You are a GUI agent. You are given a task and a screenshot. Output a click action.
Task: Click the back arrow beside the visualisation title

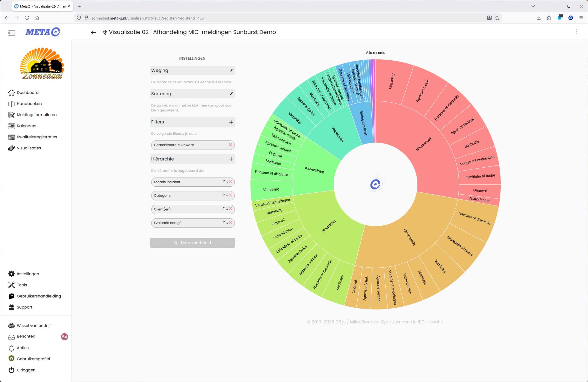click(93, 32)
